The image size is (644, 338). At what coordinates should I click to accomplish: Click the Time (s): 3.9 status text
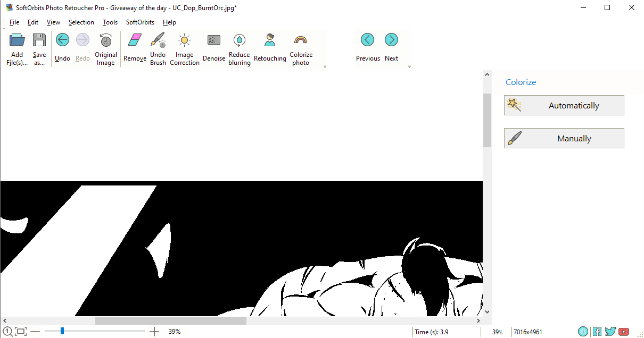432,332
